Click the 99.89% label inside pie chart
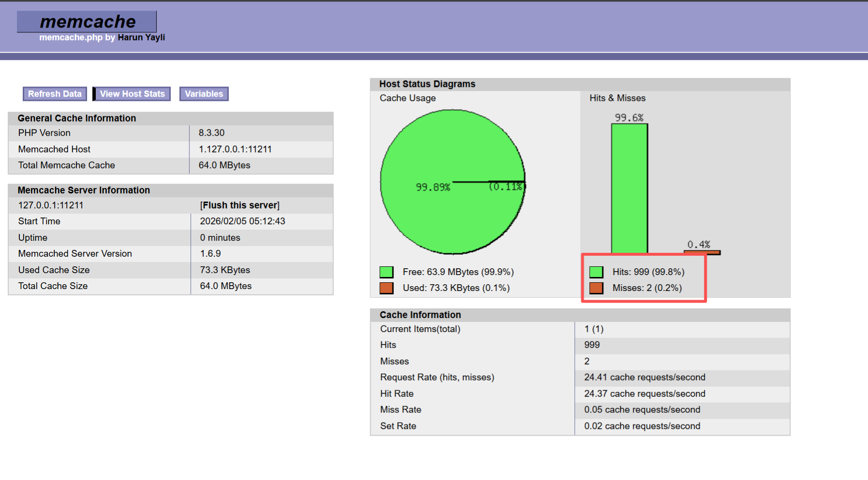Viewport: 868px width, 480px height. pyautogui.click(x=433, y=187)
